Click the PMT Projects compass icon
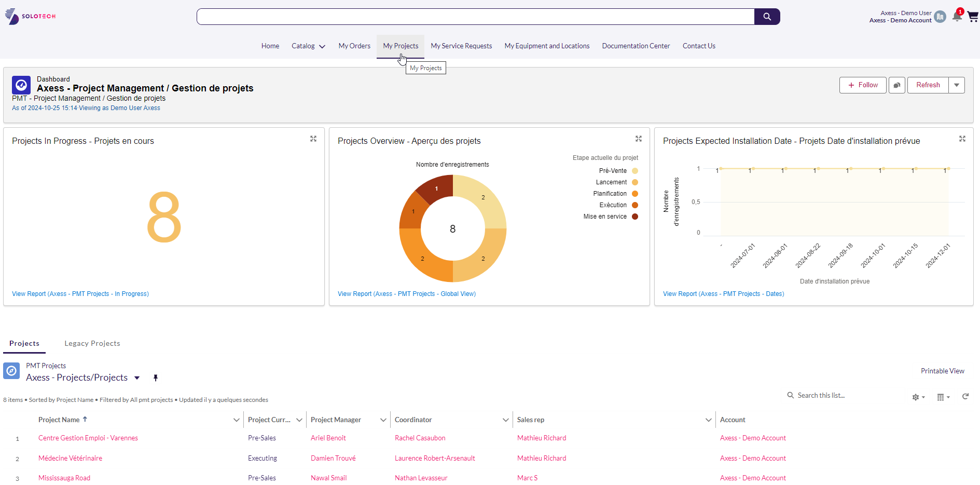The image size is (980, 485). 11,371
